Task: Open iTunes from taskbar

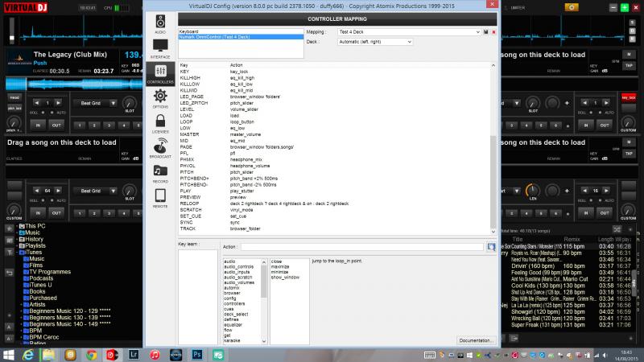Action: point(155,355)
